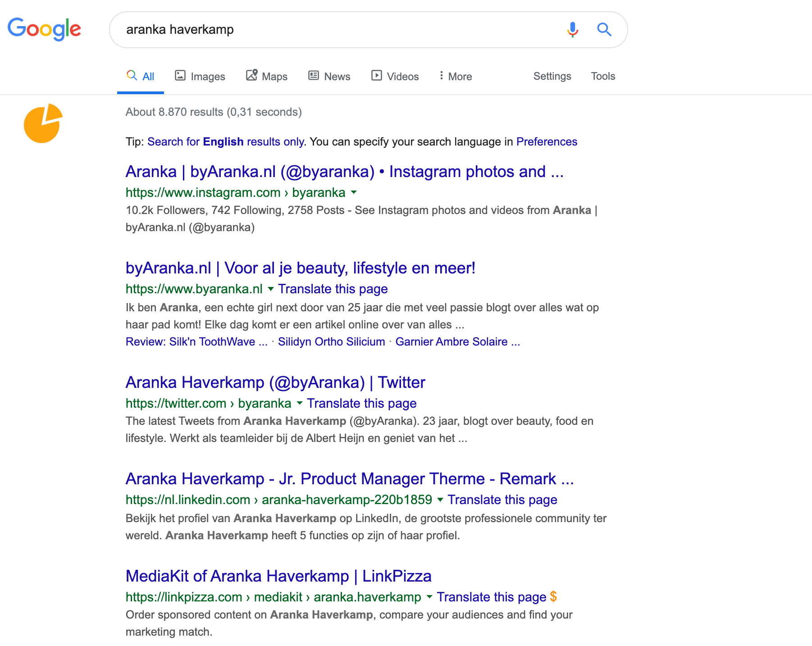Open MediaKit of Aranka Haverkamp result
Image resolution: width=812 pixels, height=646 pixels.
[x=278, y=576]
